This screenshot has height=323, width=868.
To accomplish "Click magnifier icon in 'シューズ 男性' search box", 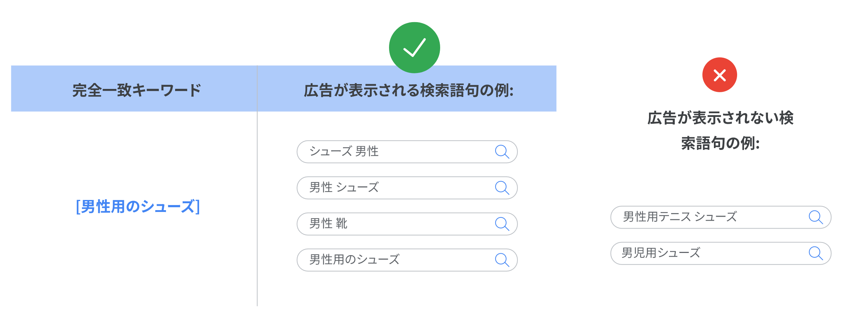I will click(x=502, y=152).
